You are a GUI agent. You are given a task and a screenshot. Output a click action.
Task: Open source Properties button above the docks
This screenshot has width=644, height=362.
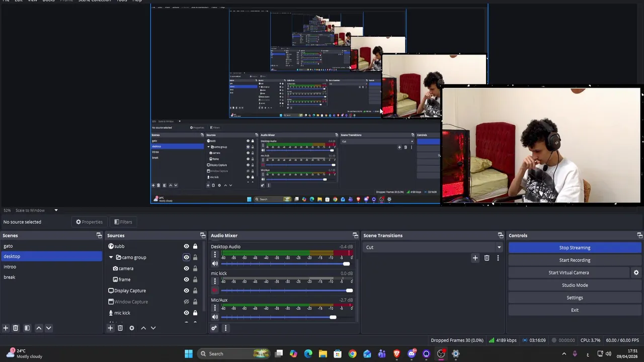pyautogui.click(x=89, y=222)
